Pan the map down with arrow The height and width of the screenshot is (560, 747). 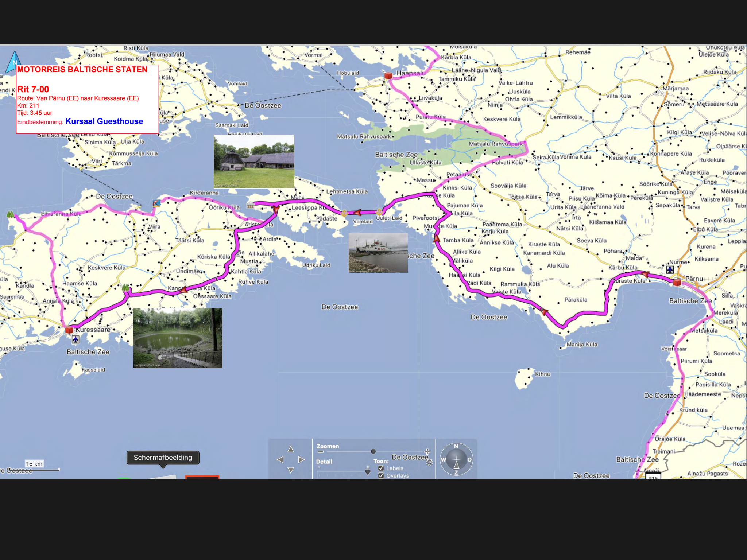click(291, 470)
